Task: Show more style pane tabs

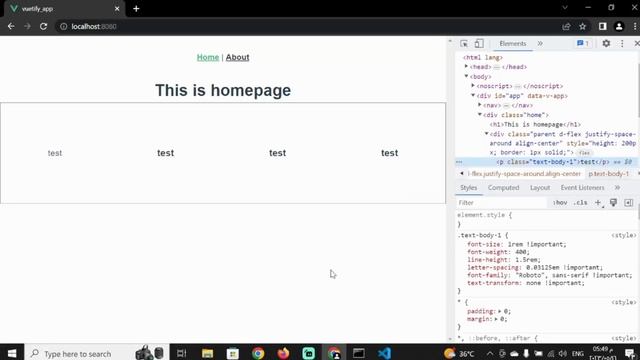Action: 618,188
